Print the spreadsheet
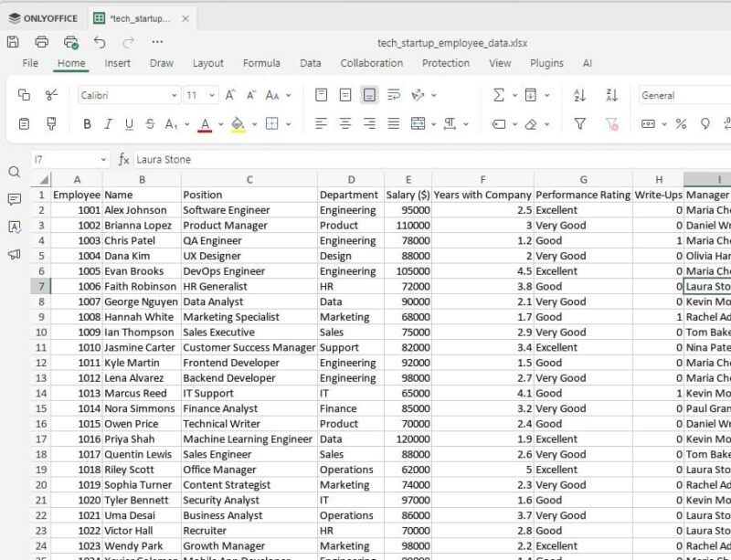Viewport: 731px width, 560px height. 41,42
